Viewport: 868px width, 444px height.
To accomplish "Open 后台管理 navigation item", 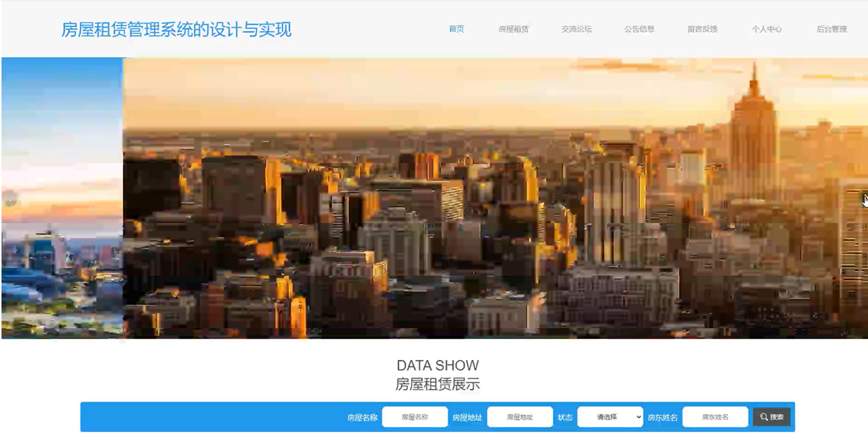I will [x=832, y=29].
